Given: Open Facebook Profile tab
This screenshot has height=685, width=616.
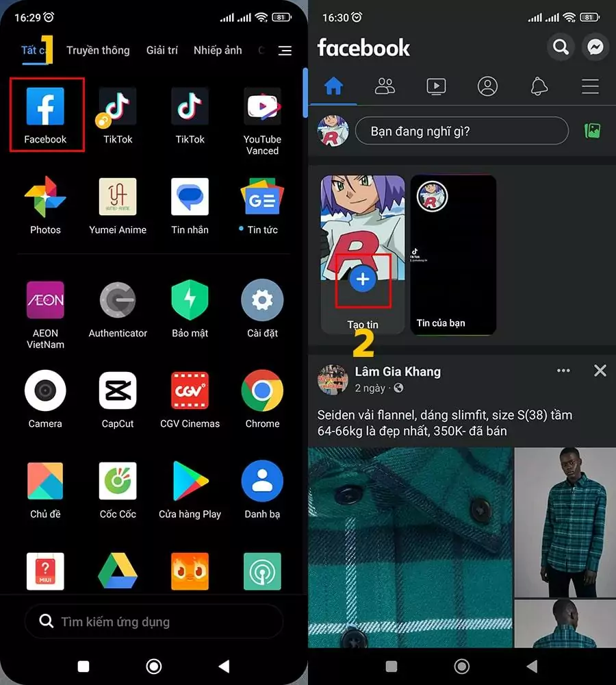Looking at the screenshot, I should [487, 86].
